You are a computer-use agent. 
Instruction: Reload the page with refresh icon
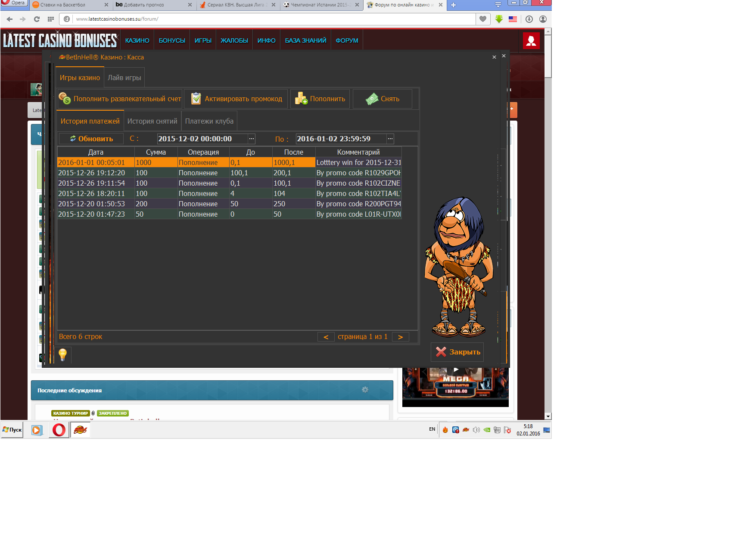point(37,19)
